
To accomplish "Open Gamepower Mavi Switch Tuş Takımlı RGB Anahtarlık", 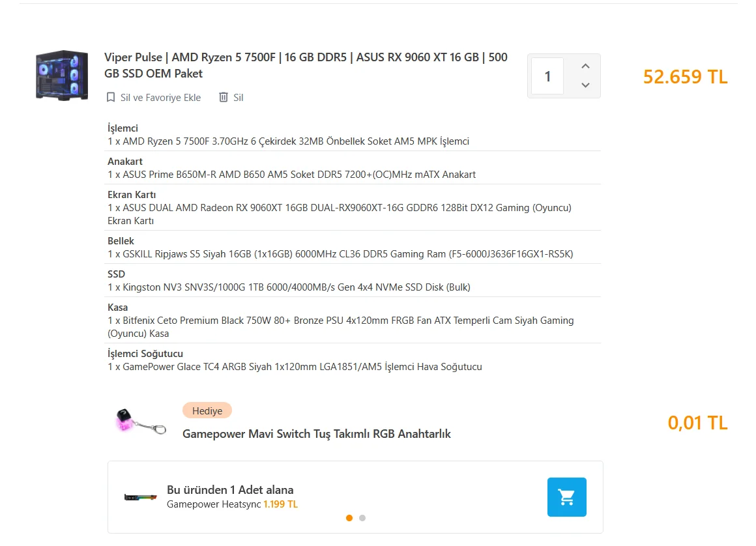I will [316, 434].
